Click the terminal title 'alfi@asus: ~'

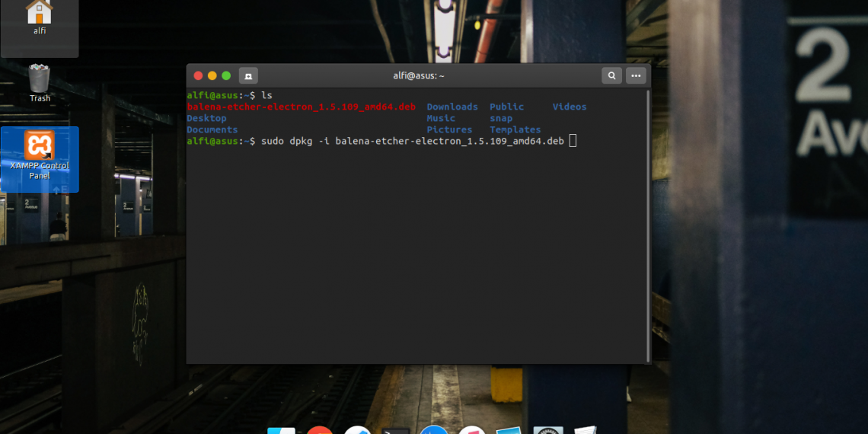[419, 76]
